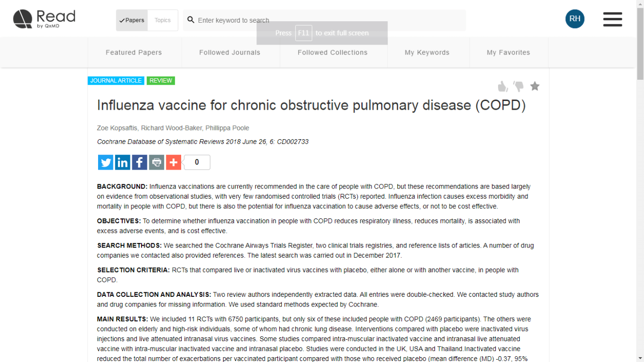Open the RH user profile avatar
644x362 pixels.
coord(574,19)
